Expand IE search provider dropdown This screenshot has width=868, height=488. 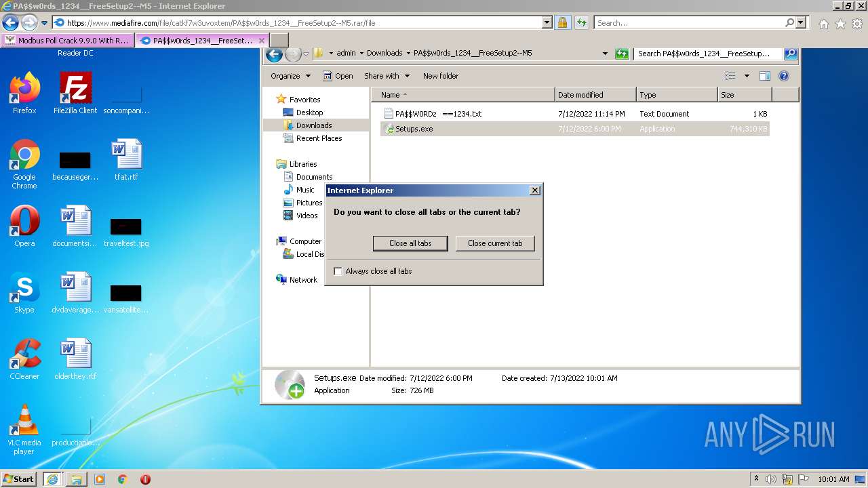click(x=801, y=22)
